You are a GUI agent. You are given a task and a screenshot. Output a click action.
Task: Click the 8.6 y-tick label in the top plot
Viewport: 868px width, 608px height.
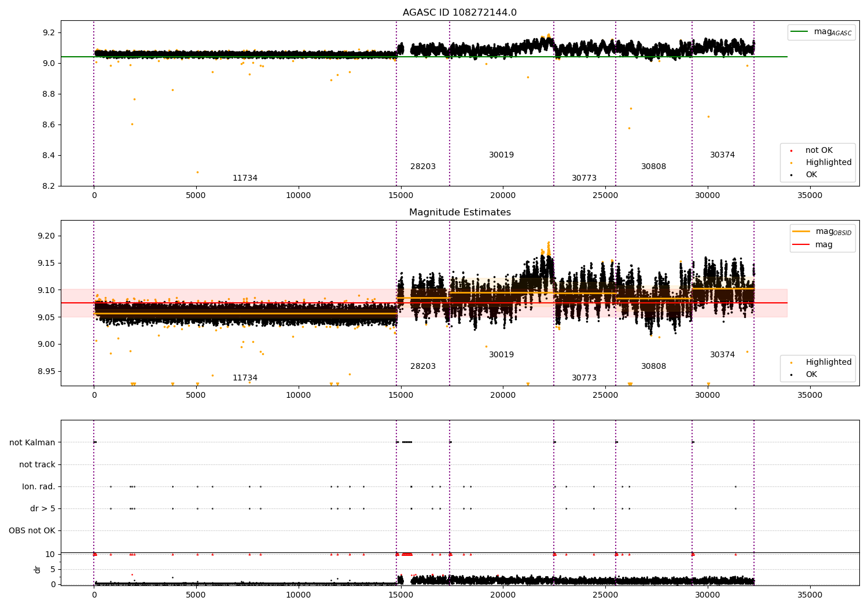click(49, 125)
